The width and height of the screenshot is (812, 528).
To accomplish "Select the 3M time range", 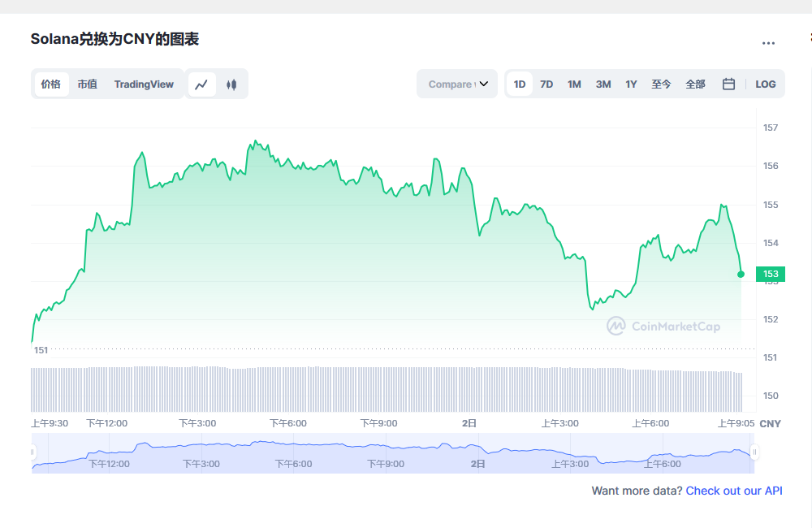I will click(x=603, y=84).
